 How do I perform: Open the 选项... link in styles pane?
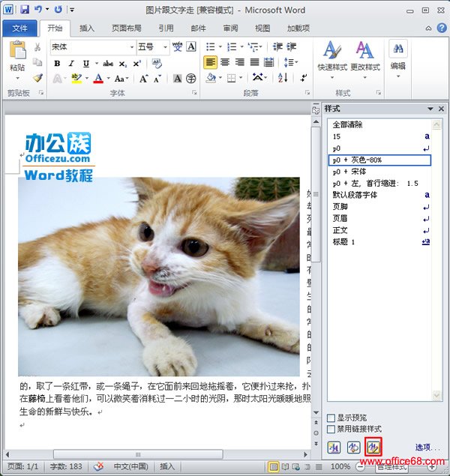click(x=427, y=448)
